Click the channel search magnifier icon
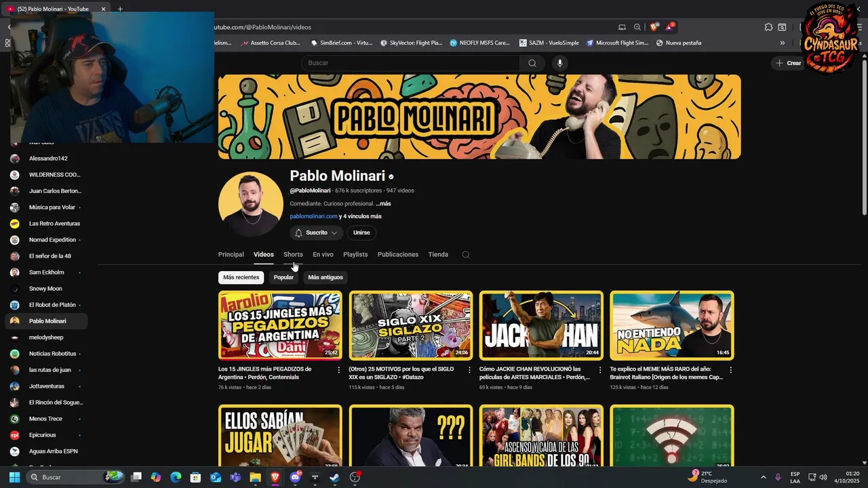The height and width of the screenshot is (488, 868). [x=466, y=255]
